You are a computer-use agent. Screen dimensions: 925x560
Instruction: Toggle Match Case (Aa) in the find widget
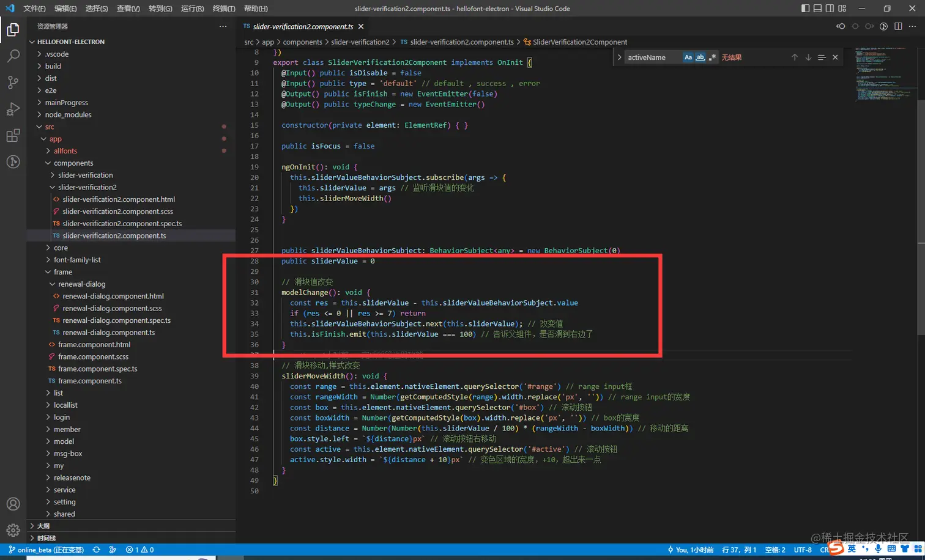[688, 57]
